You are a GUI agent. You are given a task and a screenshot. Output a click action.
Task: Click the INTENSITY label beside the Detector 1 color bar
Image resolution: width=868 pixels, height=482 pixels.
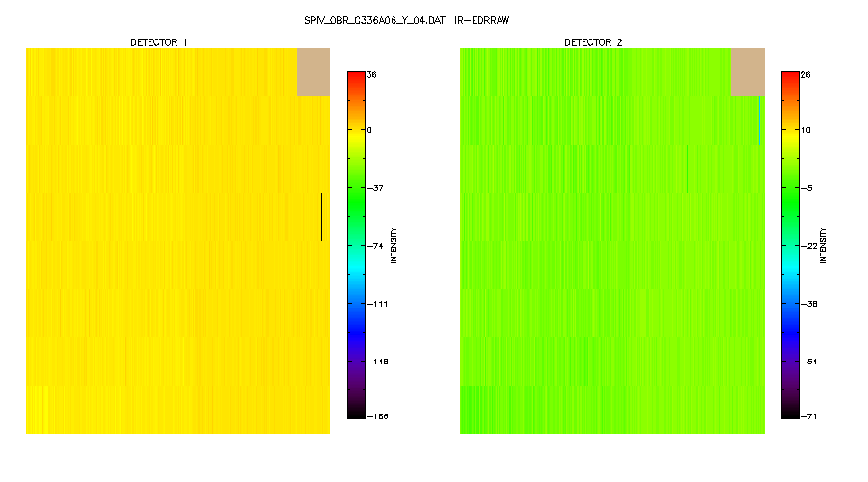pos(394,245)
